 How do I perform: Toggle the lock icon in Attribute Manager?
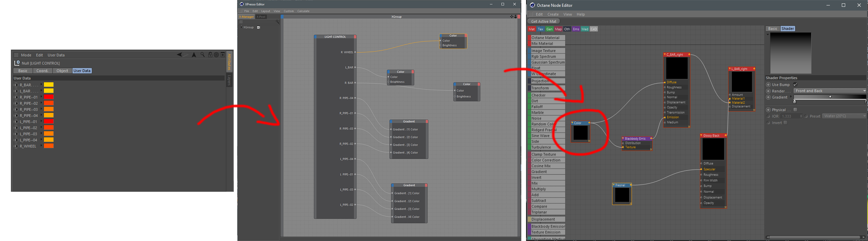click(210, 55)
